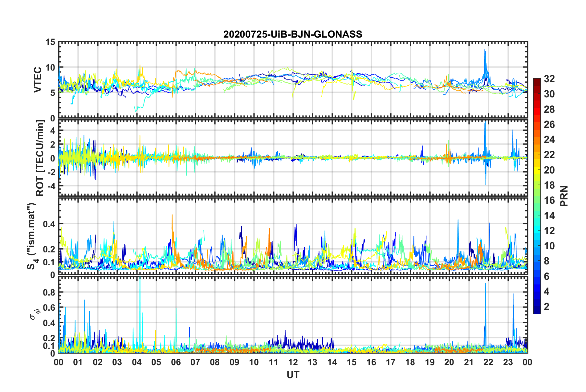Click VTEC axis tick 15

(50, 42)
